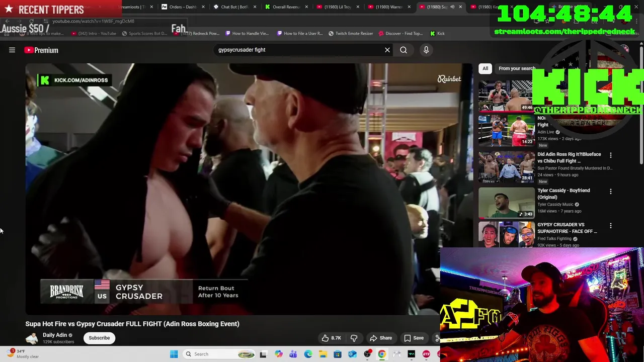Open the YouTube hamburger guide menu
The width and height of the screenshot is (644, 362).
coord(12,50)
